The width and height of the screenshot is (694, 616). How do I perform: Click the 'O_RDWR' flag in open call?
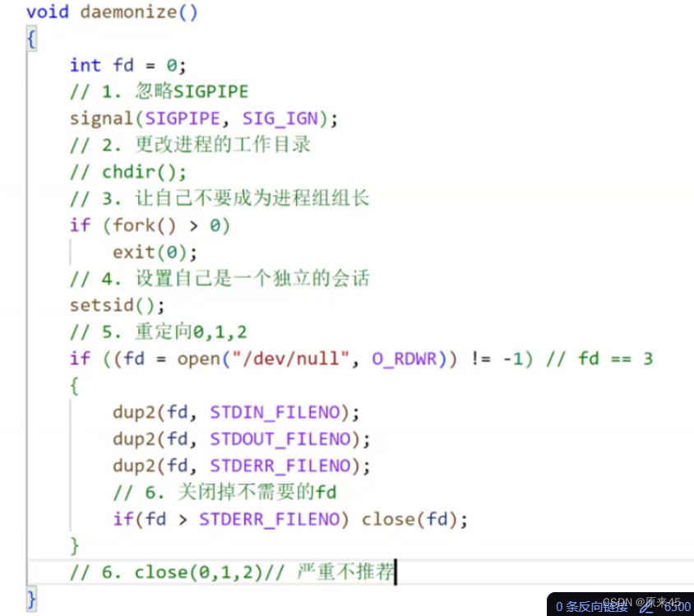tap(404, 359)
